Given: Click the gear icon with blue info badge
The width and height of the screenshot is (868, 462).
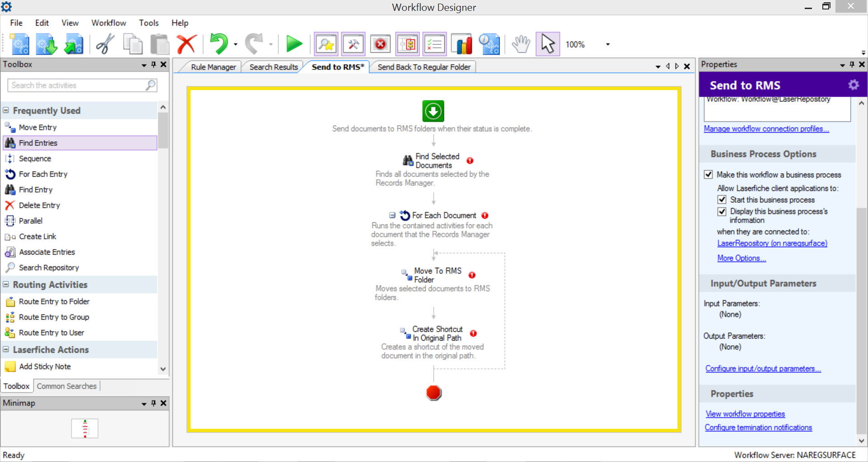Looking at the screenshot, I should [489, 44].
